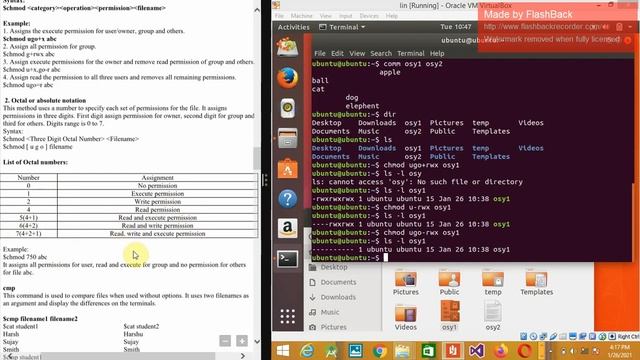Click table cell 'Read and write permission'
Image resolution: width=640 pixels, height=360 pixels.
pos(158,226)
